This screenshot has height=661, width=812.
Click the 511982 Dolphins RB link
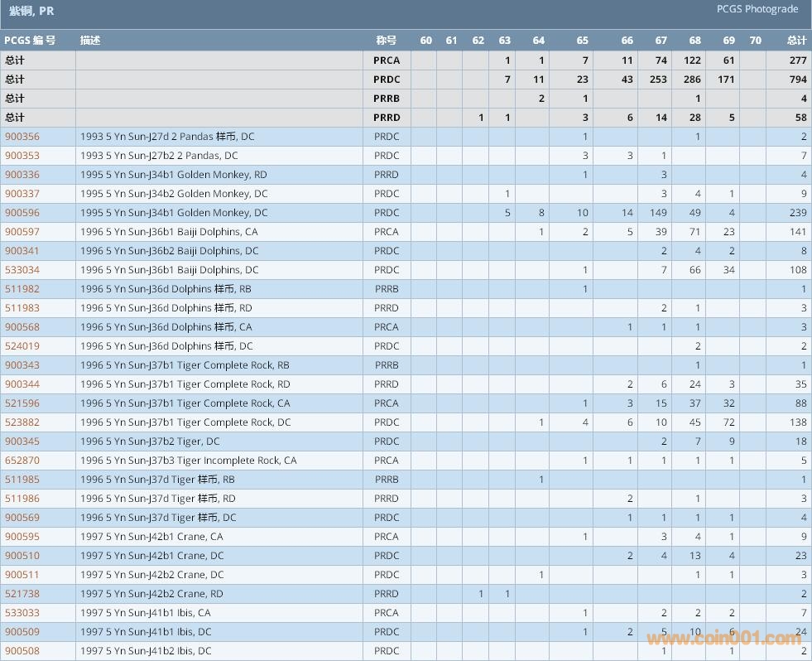coord(22,289)
